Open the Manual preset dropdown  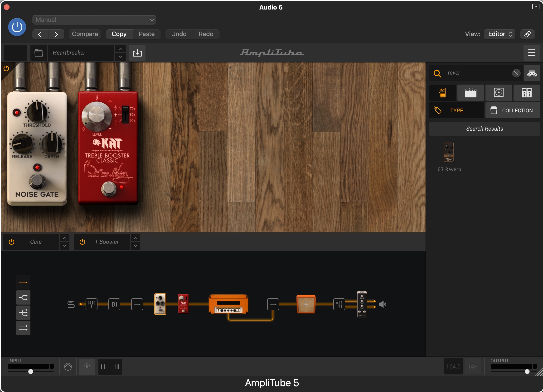click(94, 20)
